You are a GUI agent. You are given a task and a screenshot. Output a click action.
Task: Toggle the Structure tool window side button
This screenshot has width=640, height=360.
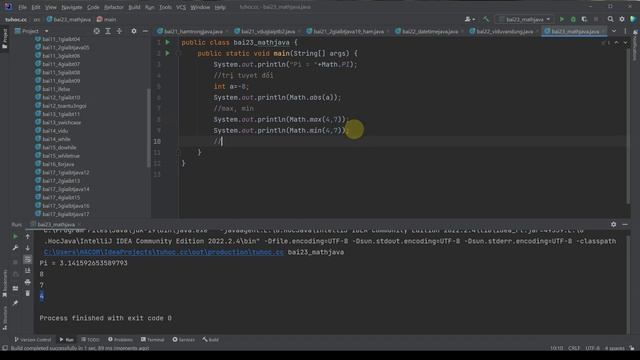click(x=5, y=318)
